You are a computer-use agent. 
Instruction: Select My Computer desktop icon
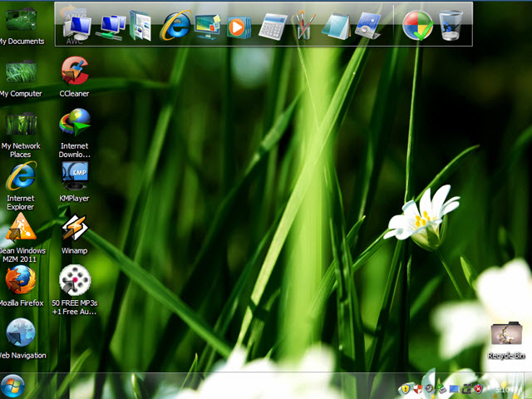coord(21,79)
